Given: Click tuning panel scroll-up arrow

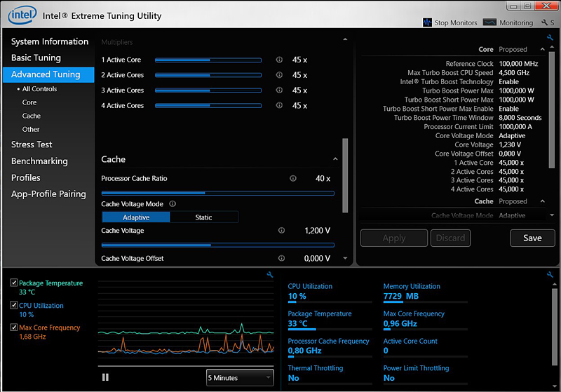Looking at the screenshot, I should tap(345, 39).
